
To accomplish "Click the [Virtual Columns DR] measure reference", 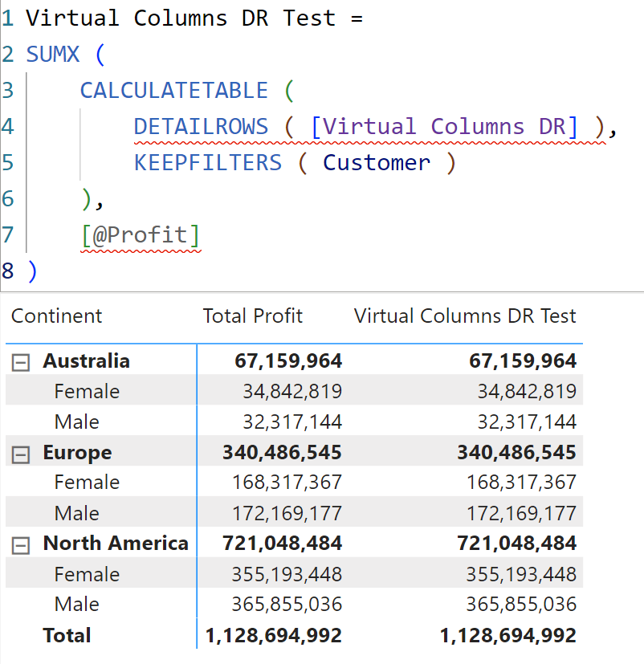I will click(444, 126).
